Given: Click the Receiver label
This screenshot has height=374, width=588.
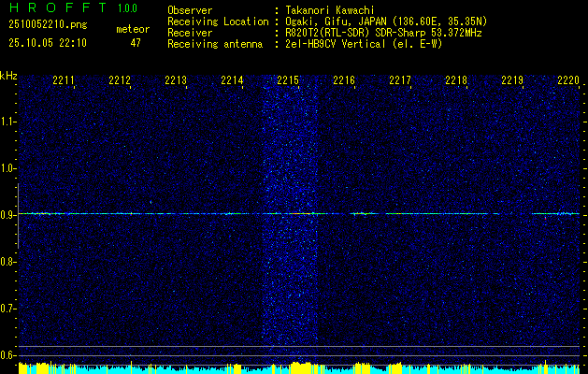Looking at the screenshot, I should pyautogui.click(x=190, y=33).
